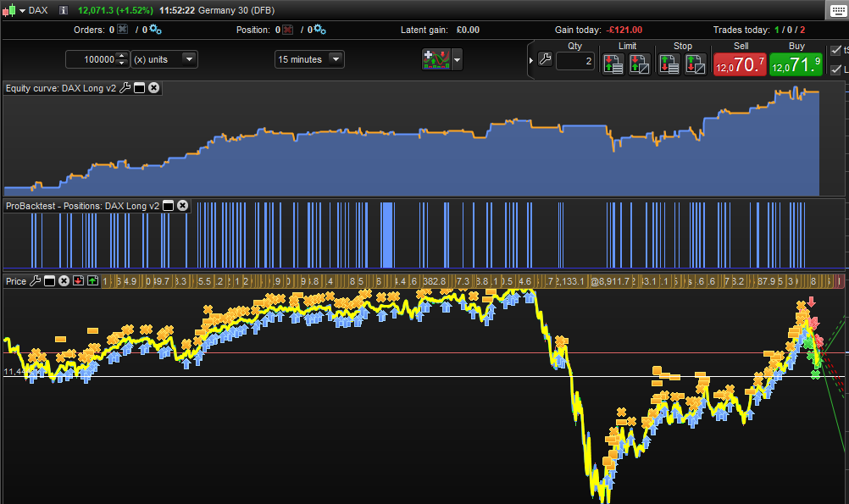The width and height of the screenshot is (849, 504).
Task: Click second Stop order icon
Action: [x=696, y=64]
